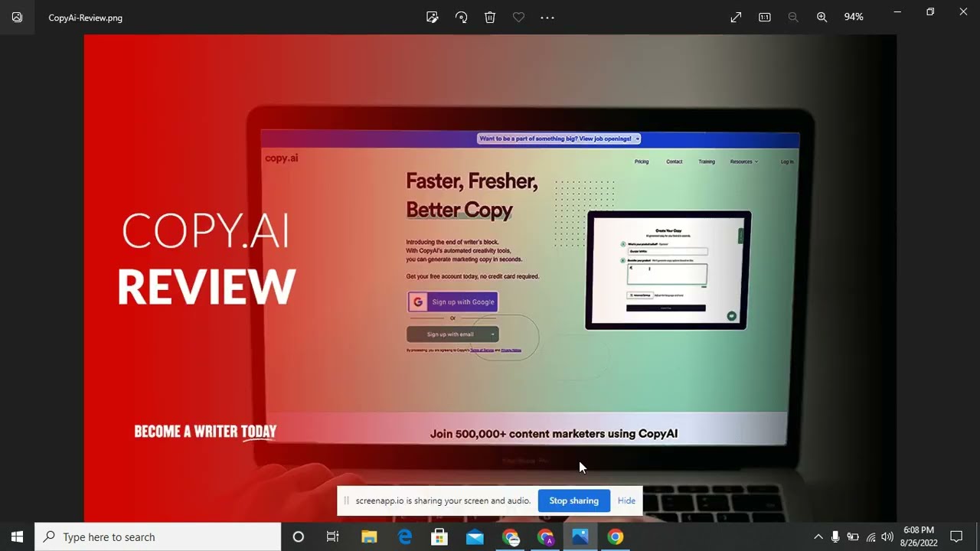Screen dimensions: 980x551
Task: Rotate the CopyAi-Review image
Action: coord(461,17)
